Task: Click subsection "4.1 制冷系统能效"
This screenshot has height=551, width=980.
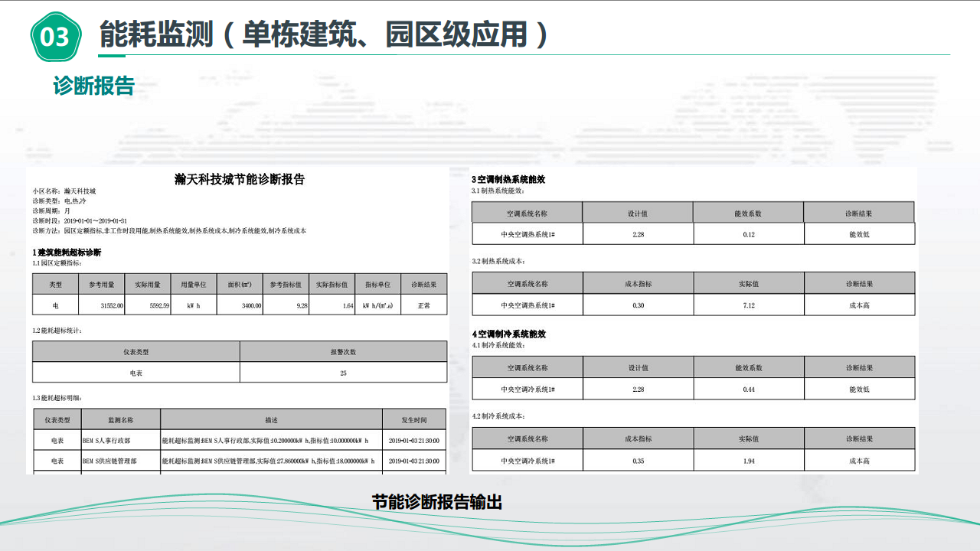Action: [498, 345]
